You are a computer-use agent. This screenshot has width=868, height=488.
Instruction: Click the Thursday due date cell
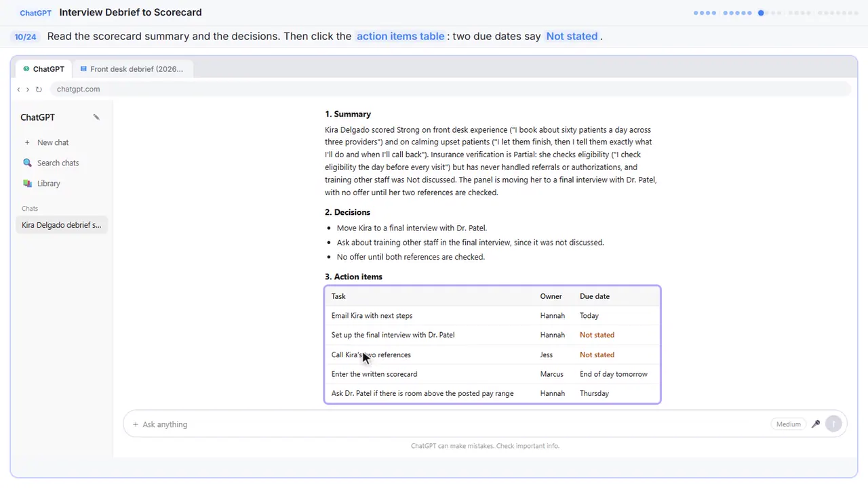point(594,394)
